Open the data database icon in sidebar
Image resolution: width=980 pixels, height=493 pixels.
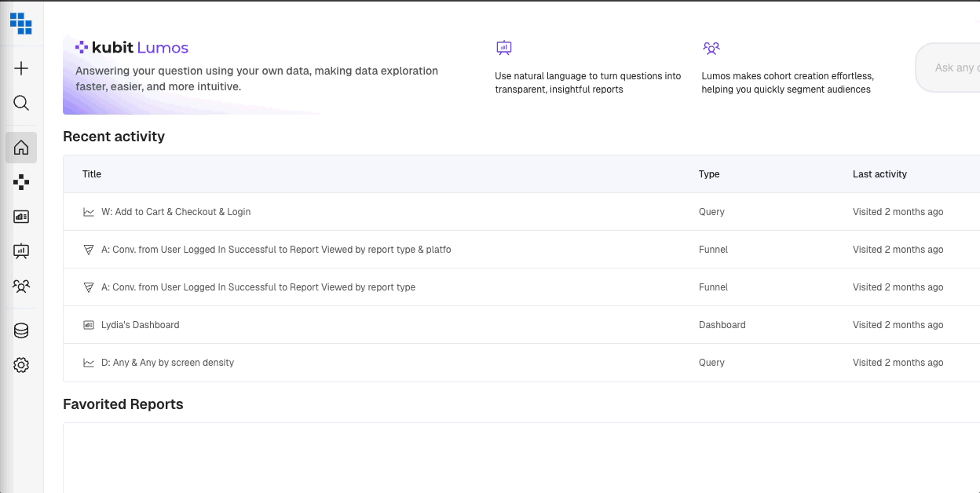pos(21,330)
